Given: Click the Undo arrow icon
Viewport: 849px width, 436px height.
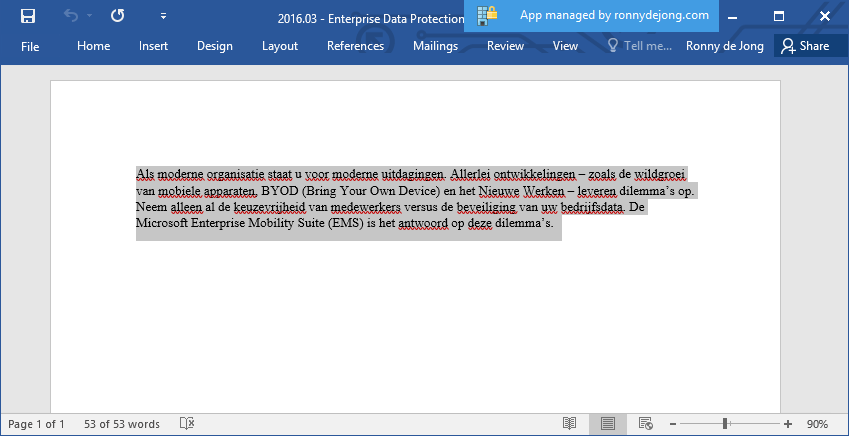Looking at the screenshot, I should click(71, 16).
